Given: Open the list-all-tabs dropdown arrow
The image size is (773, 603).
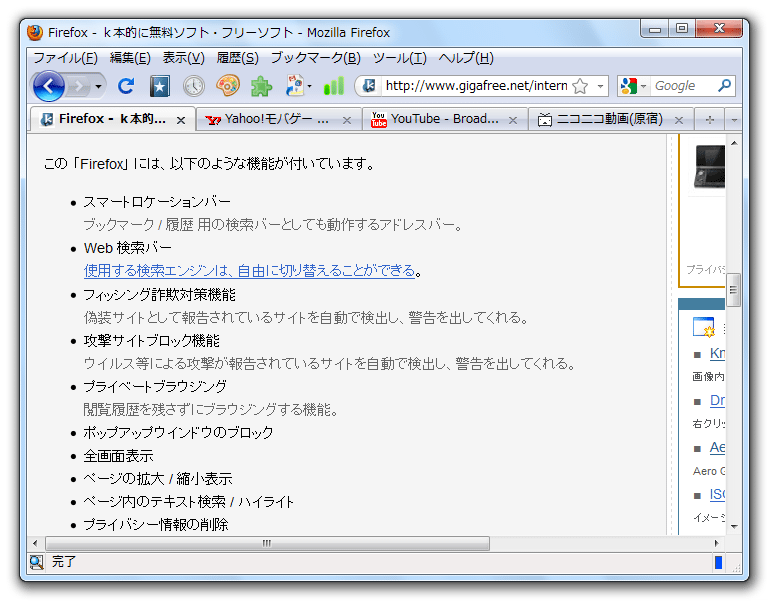Looking at the screenshot, I should 734,120.
